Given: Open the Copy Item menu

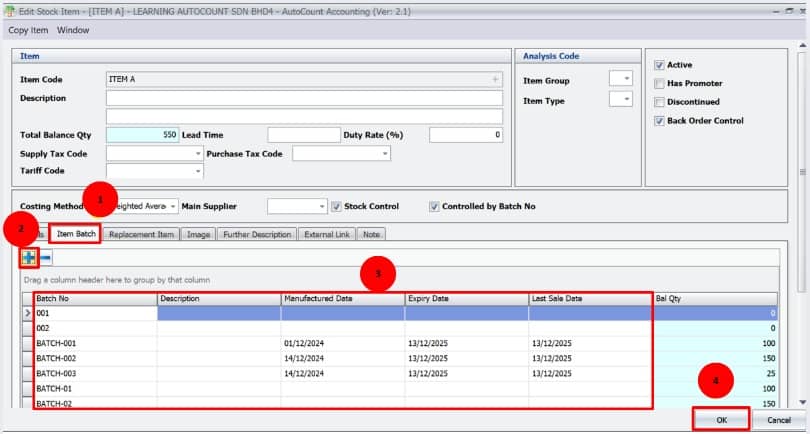Looking at the screenshot, I should tap(28, 30).
